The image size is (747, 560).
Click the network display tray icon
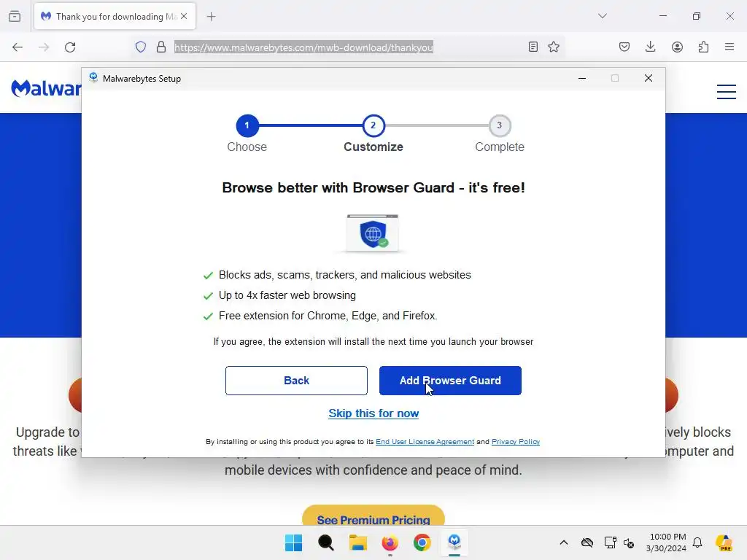tap(611, 542)
